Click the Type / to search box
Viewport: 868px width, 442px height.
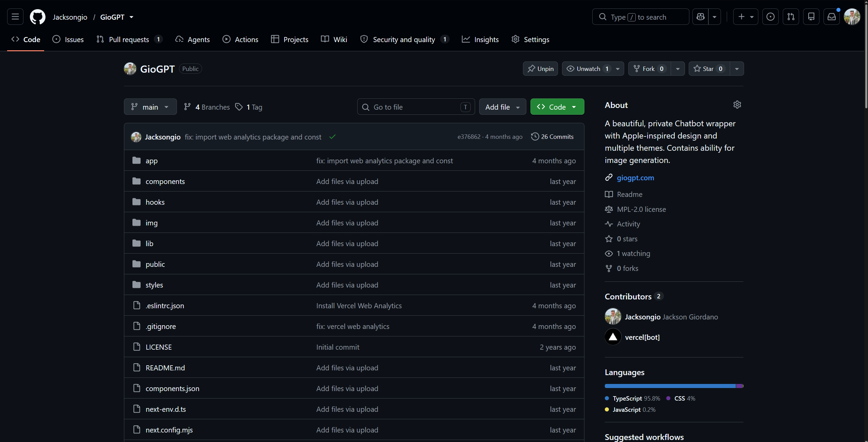(640, 17)
